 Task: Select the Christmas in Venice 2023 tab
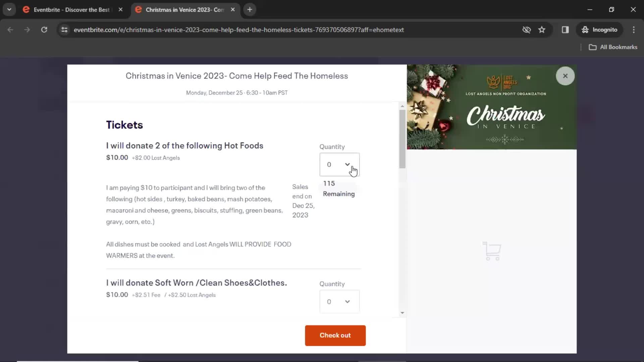[184, 10]
